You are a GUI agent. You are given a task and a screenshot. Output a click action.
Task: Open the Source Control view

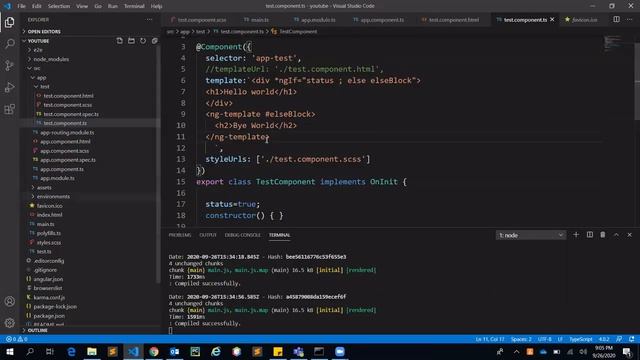pyautogui.click(x=9, y=65)
